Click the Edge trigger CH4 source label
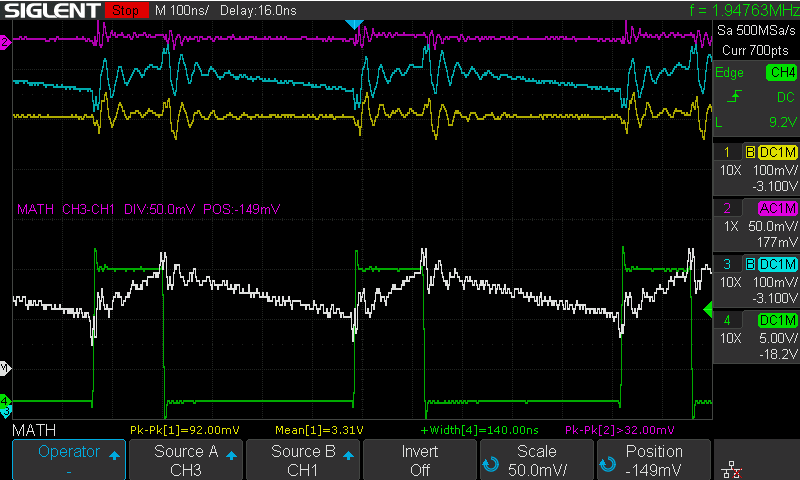 (x=782, y=72)
